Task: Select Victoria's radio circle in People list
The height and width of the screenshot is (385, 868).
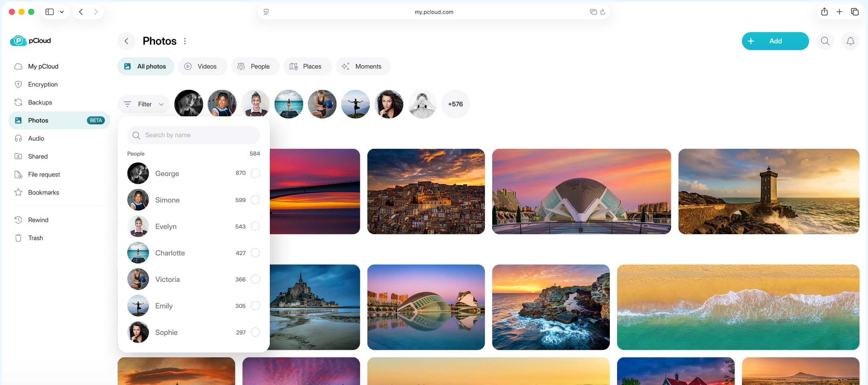Action: pyautogui.click(x=255, y=279)
